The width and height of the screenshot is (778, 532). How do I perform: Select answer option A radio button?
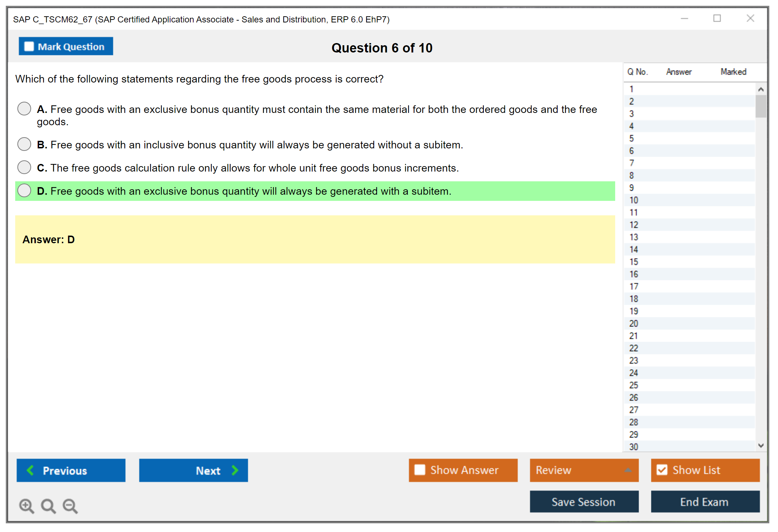(x=24, y=109)
